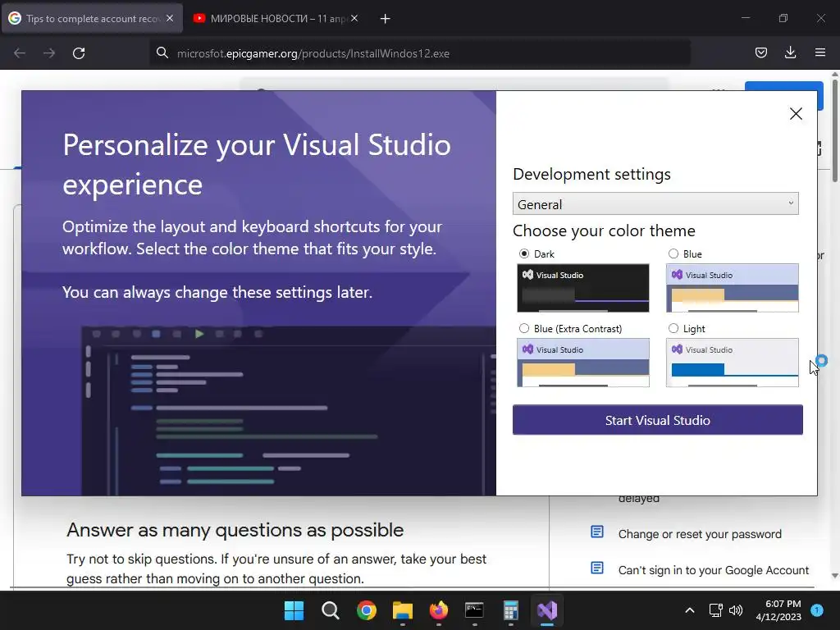The width and height of the screenshot is (840, 630).
Task: Close the Tips to complete account recovery tab
Action: click(170, 18)
